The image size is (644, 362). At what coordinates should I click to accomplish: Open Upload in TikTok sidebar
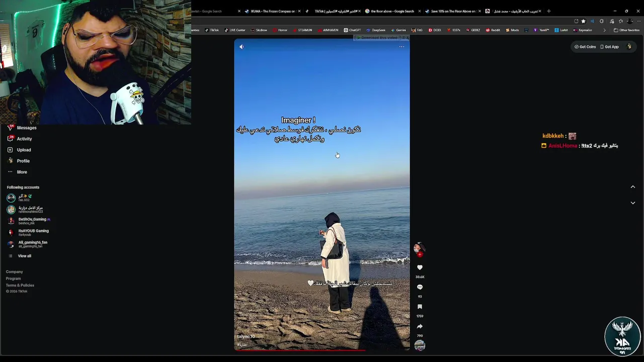pos(19,150)
